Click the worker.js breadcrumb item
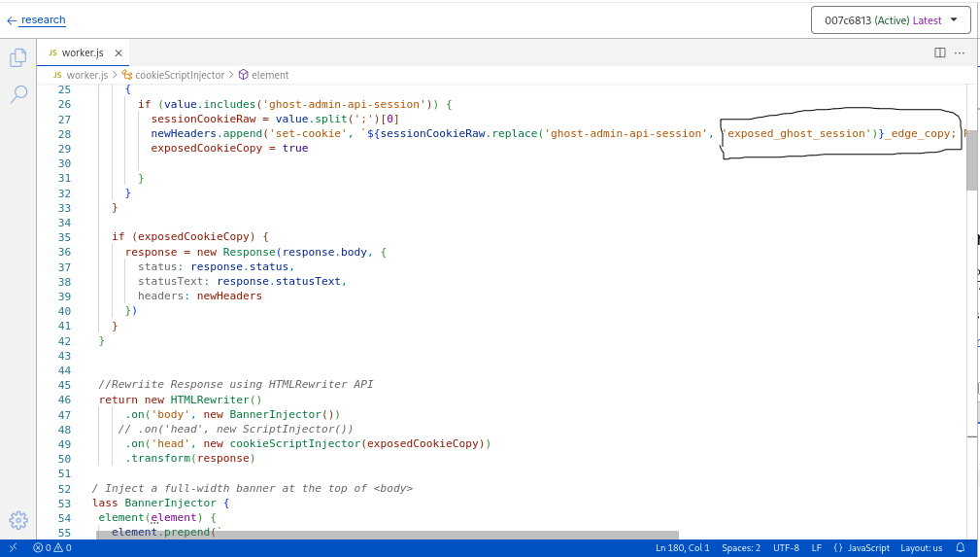Screen dimensions: 980x557 86,75
